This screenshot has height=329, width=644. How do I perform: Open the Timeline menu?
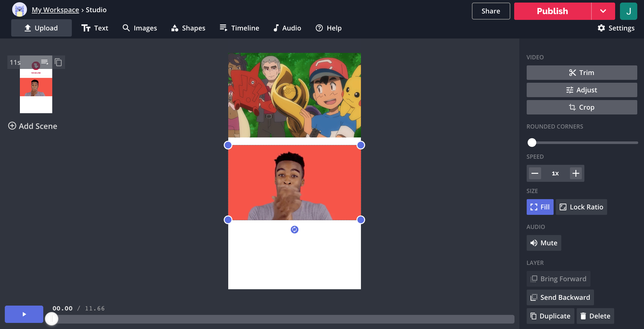239,28
